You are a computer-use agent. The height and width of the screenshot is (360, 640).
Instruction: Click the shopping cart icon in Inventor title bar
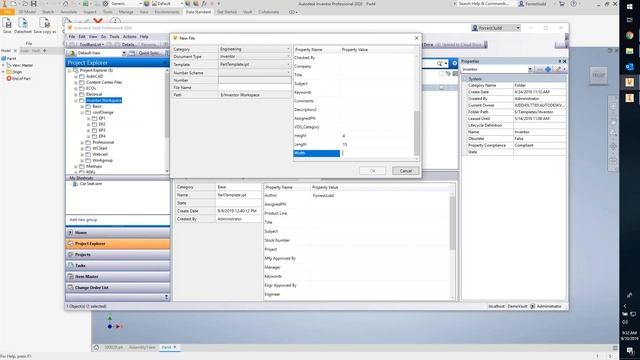[562, 4]
